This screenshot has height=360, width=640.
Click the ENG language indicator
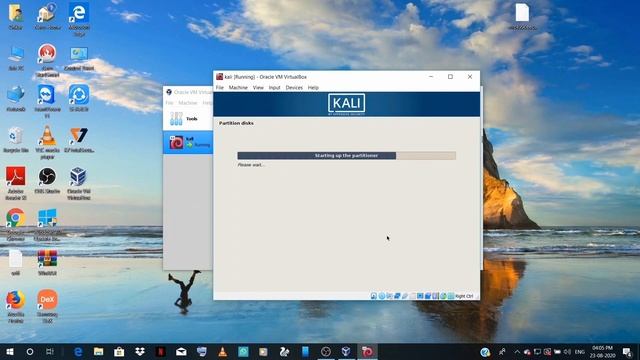point(580,351)
